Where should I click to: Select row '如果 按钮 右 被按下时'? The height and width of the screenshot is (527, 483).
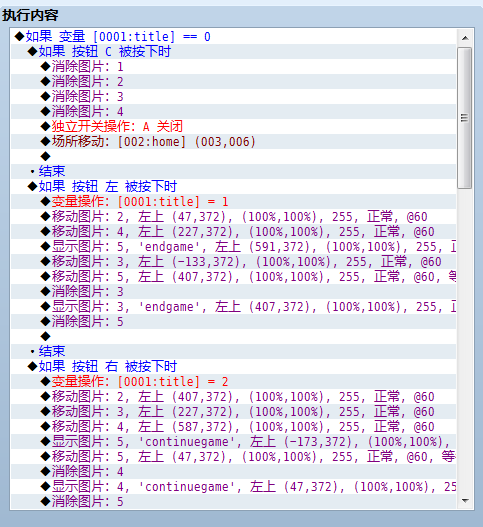pyautogui.click(x=233, y=366)
